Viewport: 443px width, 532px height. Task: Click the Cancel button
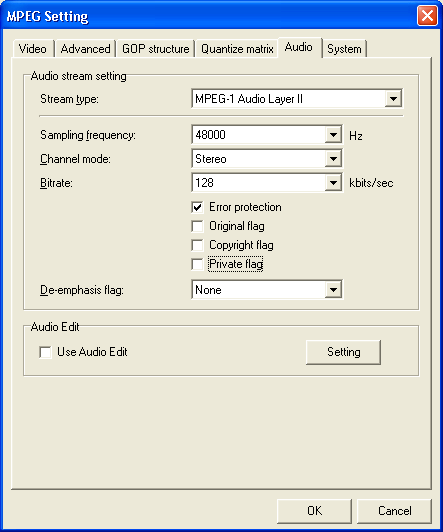pyautogui.click(x=394, y=511)
